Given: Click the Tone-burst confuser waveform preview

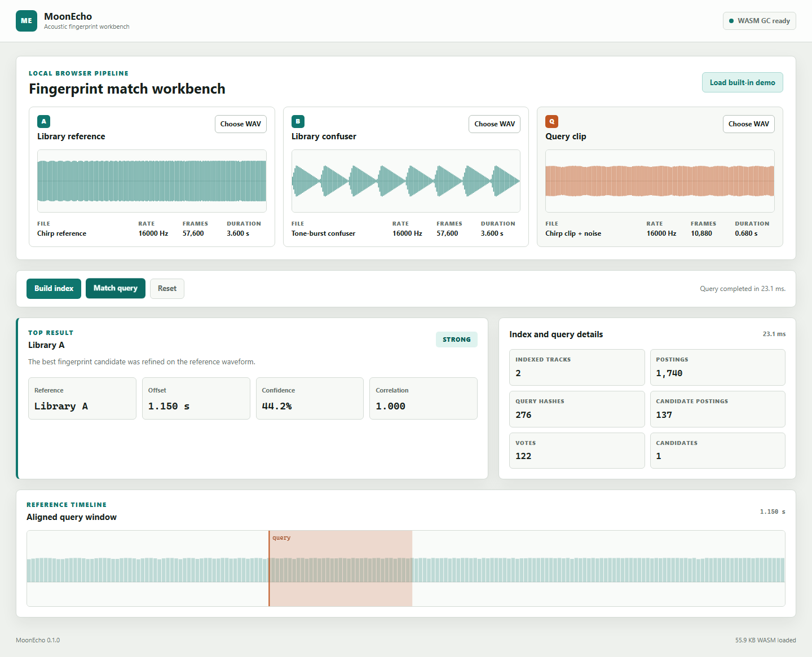Looking at the screenshot, I should tap(406, 181).
